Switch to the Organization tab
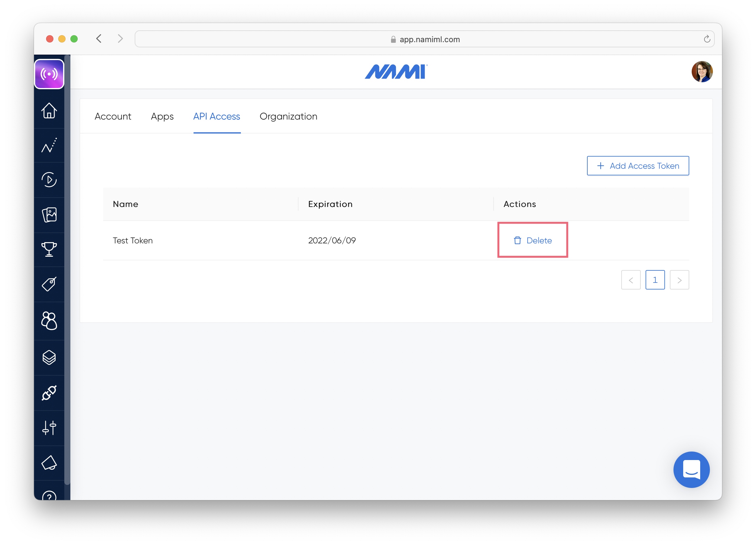Image resolution: width=756 pixels, height=545 pixels. (288, 116)
